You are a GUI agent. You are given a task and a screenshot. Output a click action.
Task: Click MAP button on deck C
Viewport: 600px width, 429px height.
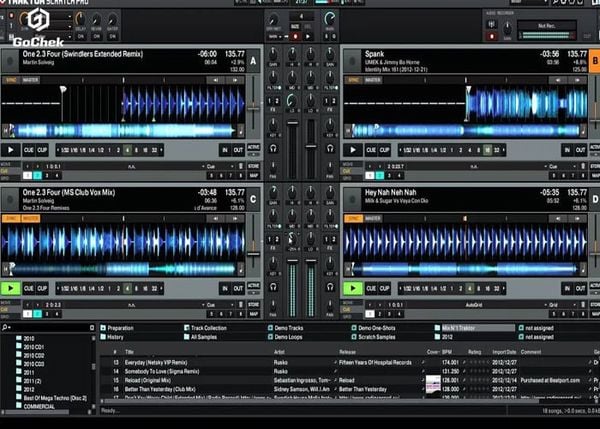point(253,314)
